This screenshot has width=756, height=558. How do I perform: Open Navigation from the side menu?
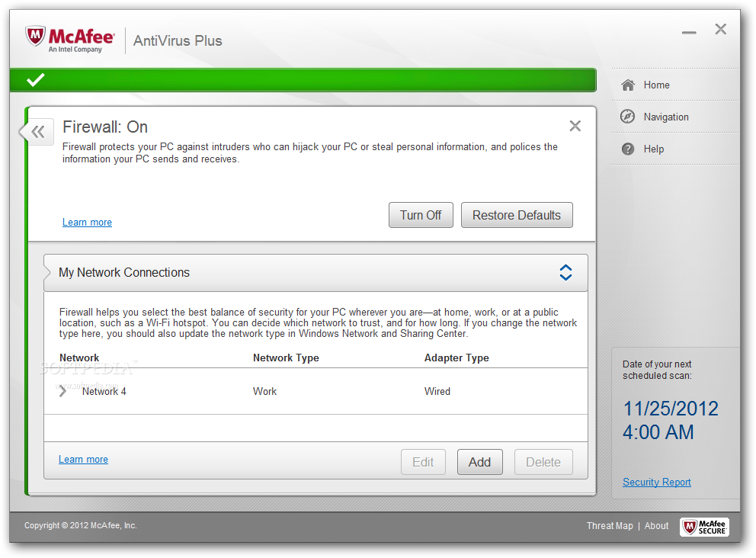click(666, 117)
